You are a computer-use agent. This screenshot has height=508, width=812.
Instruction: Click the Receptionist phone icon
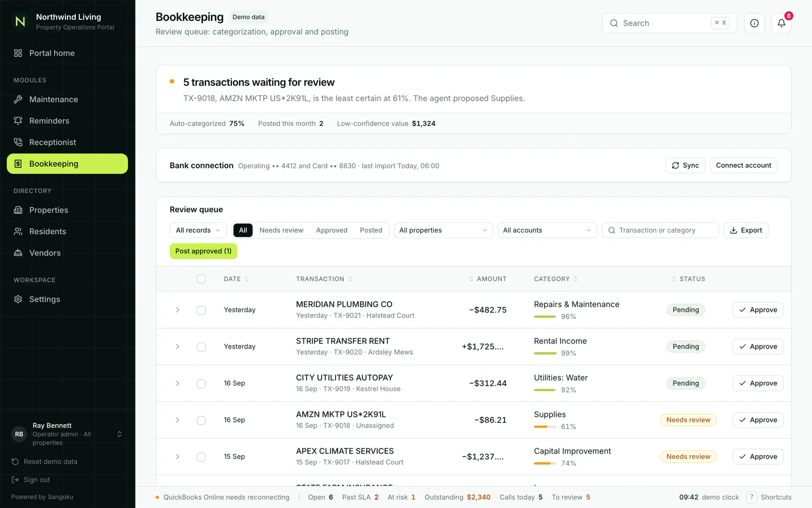(18, 142)
